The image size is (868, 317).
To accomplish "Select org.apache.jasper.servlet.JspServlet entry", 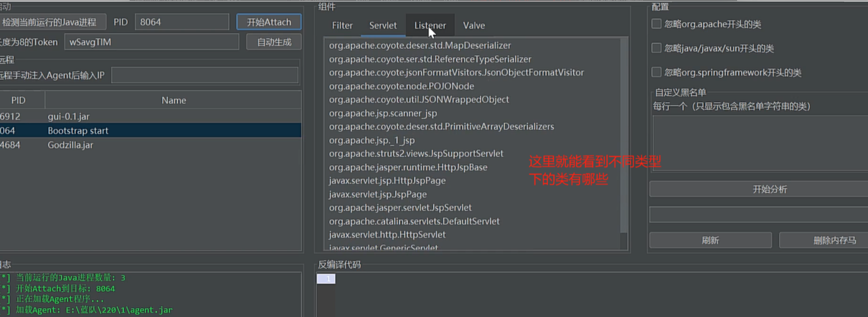I will coord(400,207).
